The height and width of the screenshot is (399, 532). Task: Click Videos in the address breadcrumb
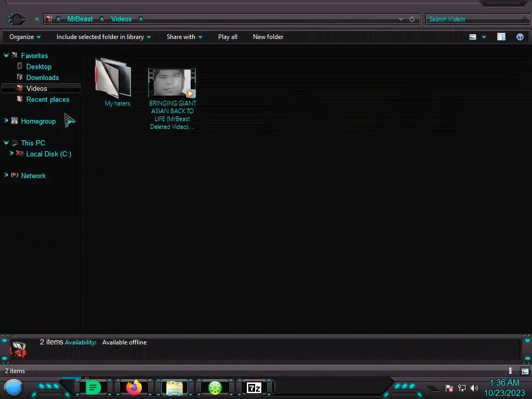click(x=121, y=19)
